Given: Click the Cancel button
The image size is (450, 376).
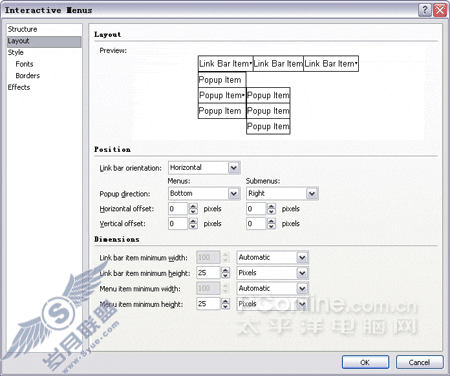Looking at the screenshot, I should (420, 362).
